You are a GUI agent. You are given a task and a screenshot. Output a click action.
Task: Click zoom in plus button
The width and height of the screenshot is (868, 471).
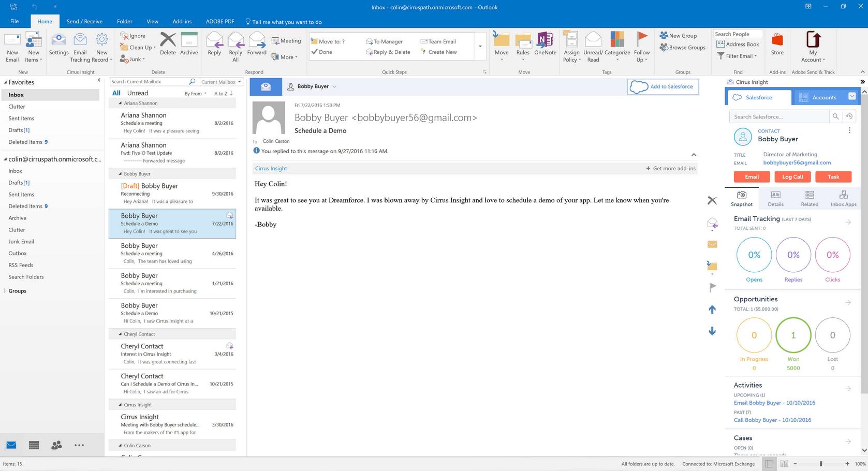[x=847, y=464]
